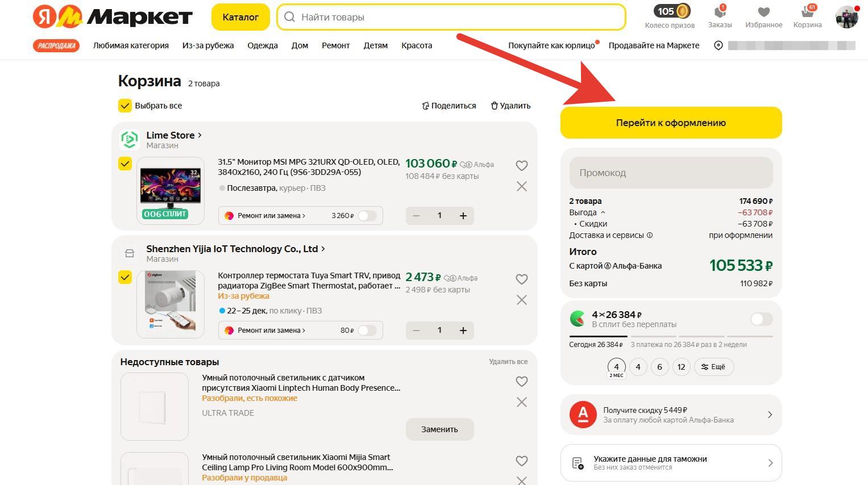This screenshot has width=868, height=485.
Task: Open the Заказы orders icon
Action: pos(720,12)
